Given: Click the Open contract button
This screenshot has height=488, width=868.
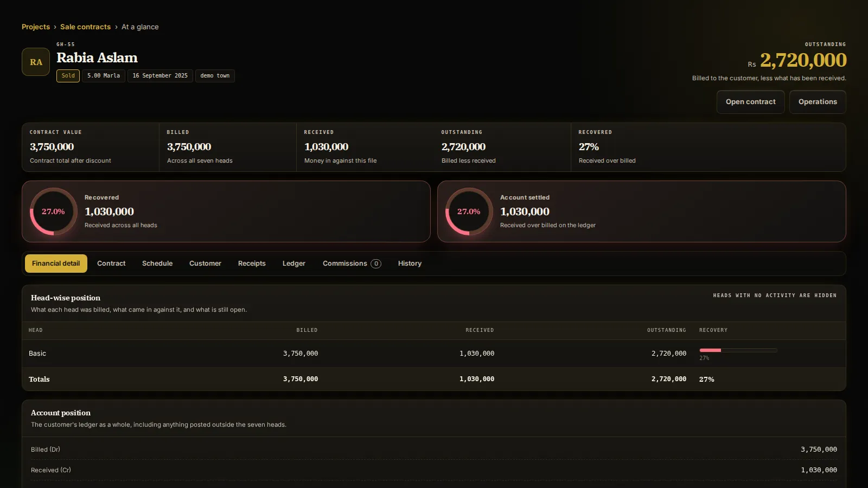Looking at the screenshot, I should (751, 102).
